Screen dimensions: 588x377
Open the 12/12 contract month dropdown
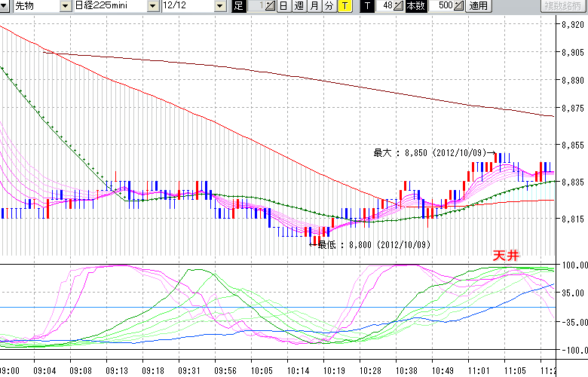point(220,7)
